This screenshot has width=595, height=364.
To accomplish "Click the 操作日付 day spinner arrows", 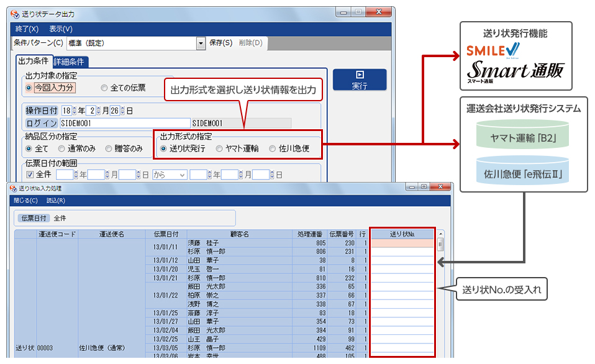I will 122,111.
